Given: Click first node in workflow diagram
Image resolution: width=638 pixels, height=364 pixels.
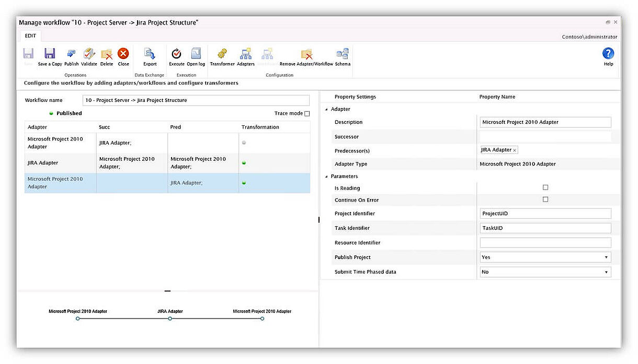Looking at the screenshot, I should pyautogui.click(x=78, y=319).
